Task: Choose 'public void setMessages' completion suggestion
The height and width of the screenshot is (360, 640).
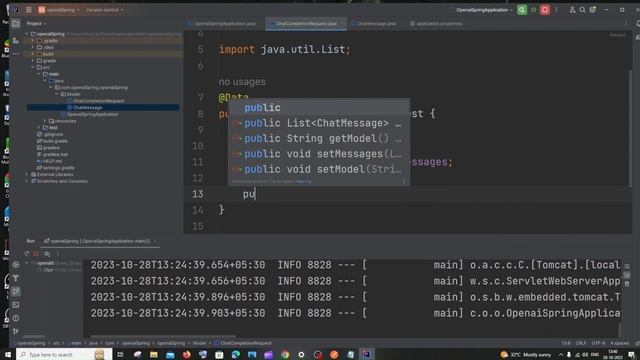Action: [x=319, y=154]
